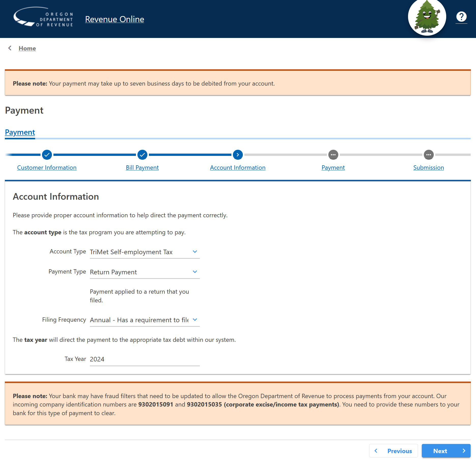Screen dimensions: 476x460
Task: Click the Bill Payment completed checkmark circle
Action: (142, 155)
